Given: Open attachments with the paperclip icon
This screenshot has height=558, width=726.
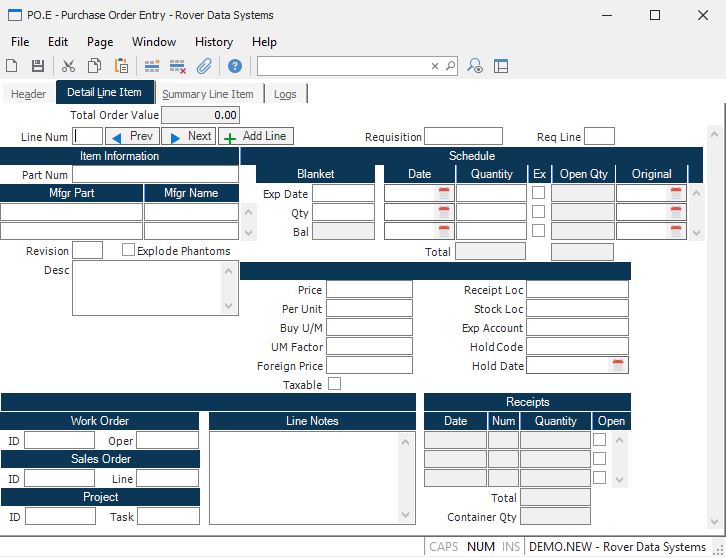Looking at the screenshot, I should 204,66.
